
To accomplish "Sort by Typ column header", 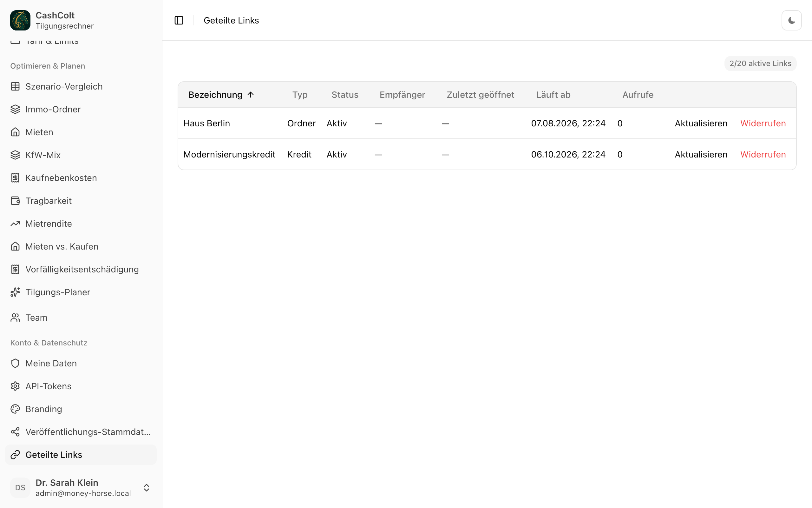I will coord(300,95).
